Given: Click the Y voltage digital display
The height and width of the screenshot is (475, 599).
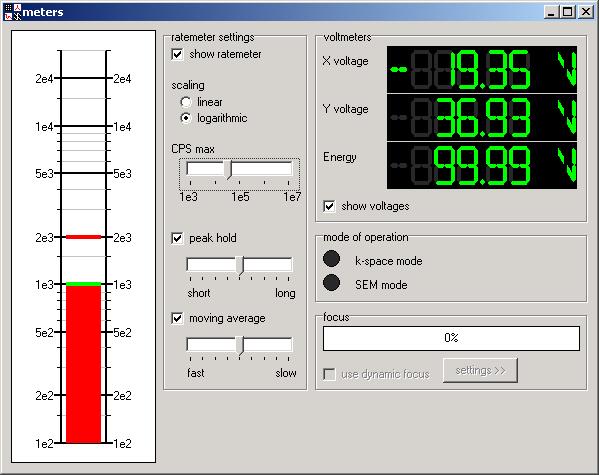Looking at the screenshot, I should click(x=482, y=117).
